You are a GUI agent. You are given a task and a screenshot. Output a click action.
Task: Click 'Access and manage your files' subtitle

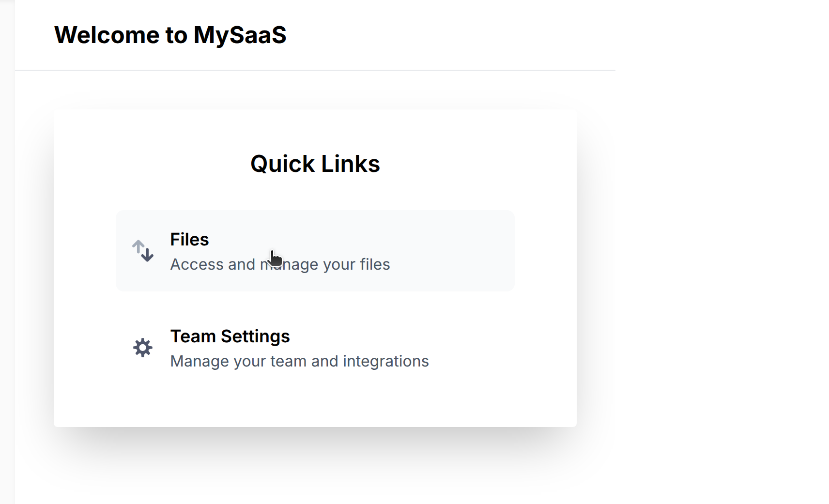pyautogui.click(x=280, y=264)
